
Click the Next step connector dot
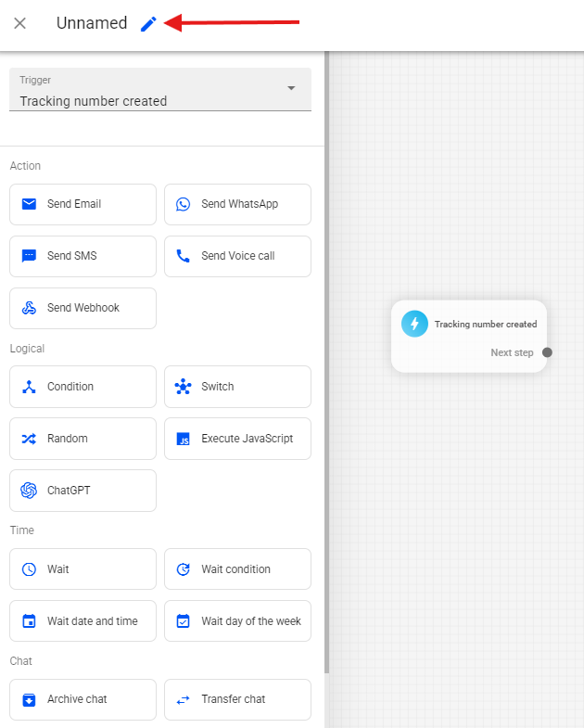pyautogui.click(x=547, y=352)
